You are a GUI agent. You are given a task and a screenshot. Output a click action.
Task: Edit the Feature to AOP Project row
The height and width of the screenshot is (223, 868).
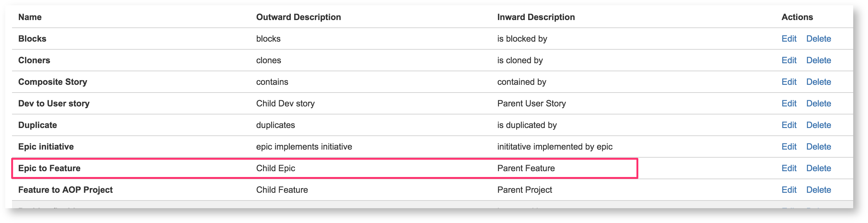pyautogui.click(x=788, y=190)
